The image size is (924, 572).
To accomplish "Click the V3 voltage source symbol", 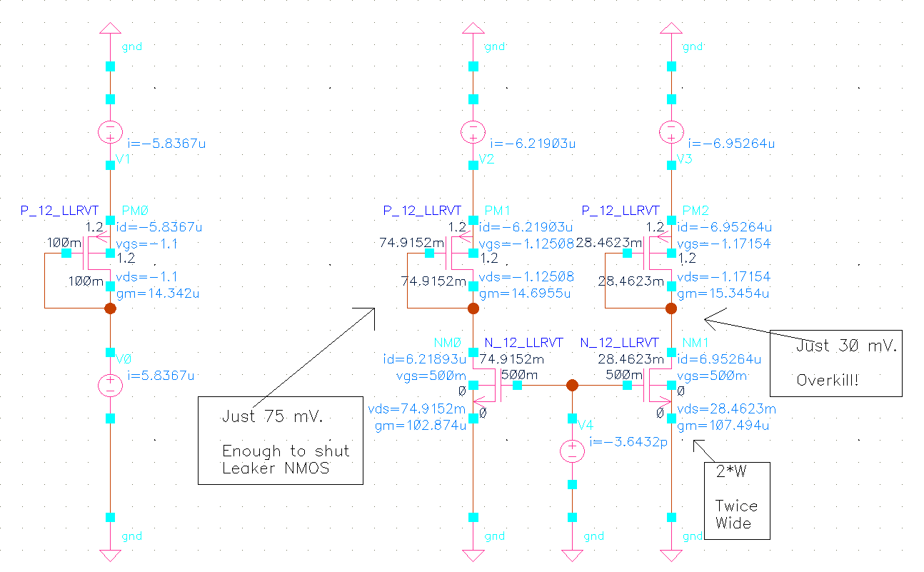I will (671, 132).
